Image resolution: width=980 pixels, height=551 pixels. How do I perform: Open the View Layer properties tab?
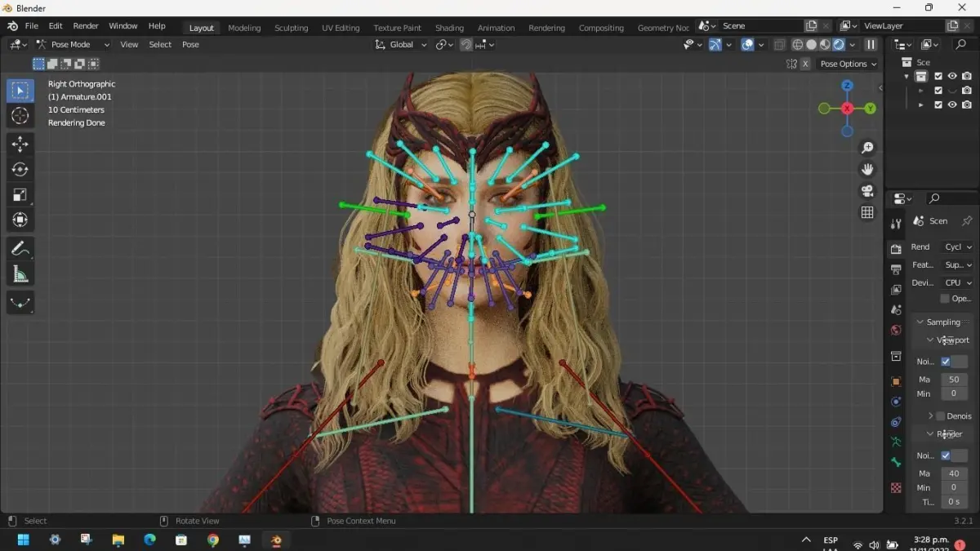point(896,289)
